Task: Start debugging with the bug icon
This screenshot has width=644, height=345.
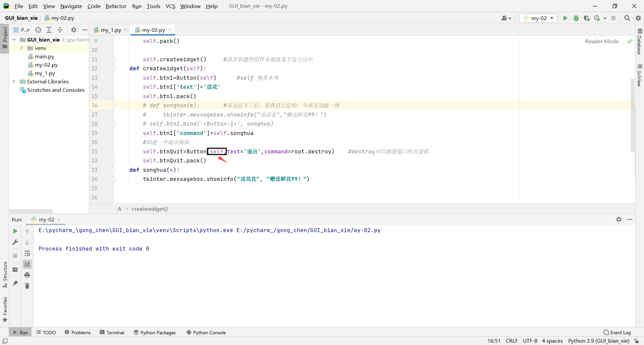Action: 576,18
